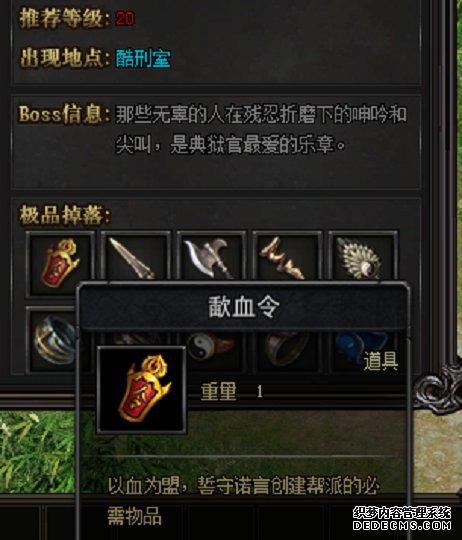462x540 pixels.
Task: Click the 歃血令 tooltip title bar
Action: coord(244,306)
